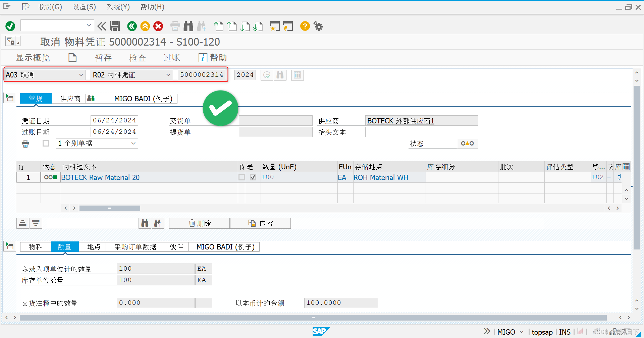Click the 抬头文本 header text field
644x338 pixels.
coord(422,132)
